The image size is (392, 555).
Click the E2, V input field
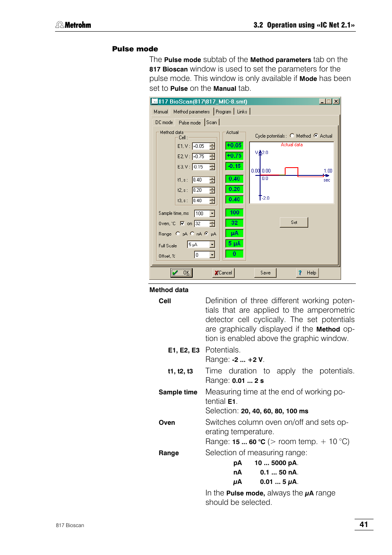(201, 157)
